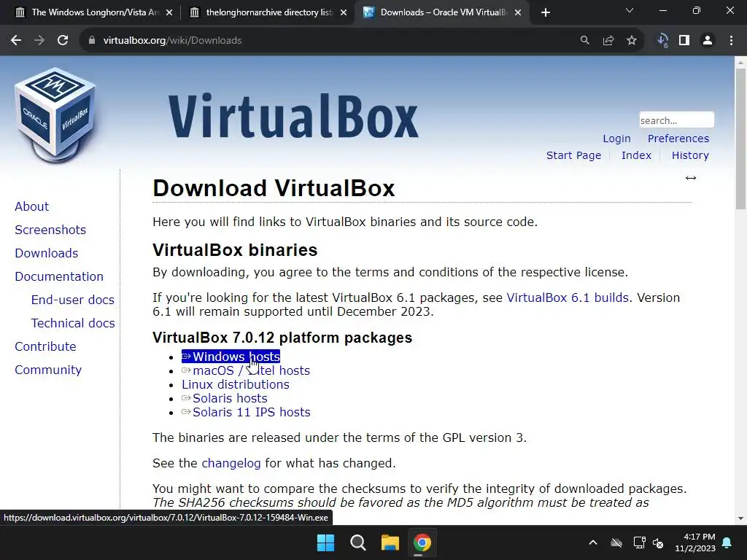The image size is (747, 560).
Task: Open End-user docs sidebar link
Action: 72,300
